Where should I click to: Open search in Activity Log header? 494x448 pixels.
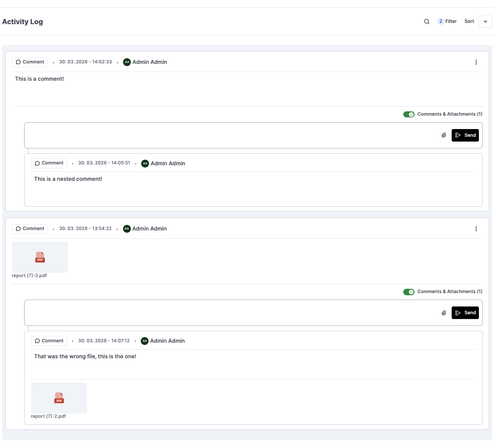(427, 22)
